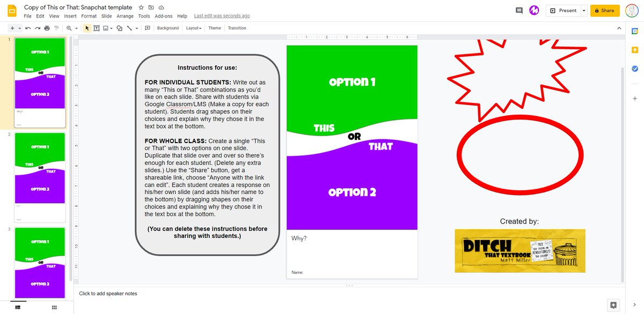Screen dimensions: 644x314
Task: View cloud document status icon
Action: pos(162,8)
